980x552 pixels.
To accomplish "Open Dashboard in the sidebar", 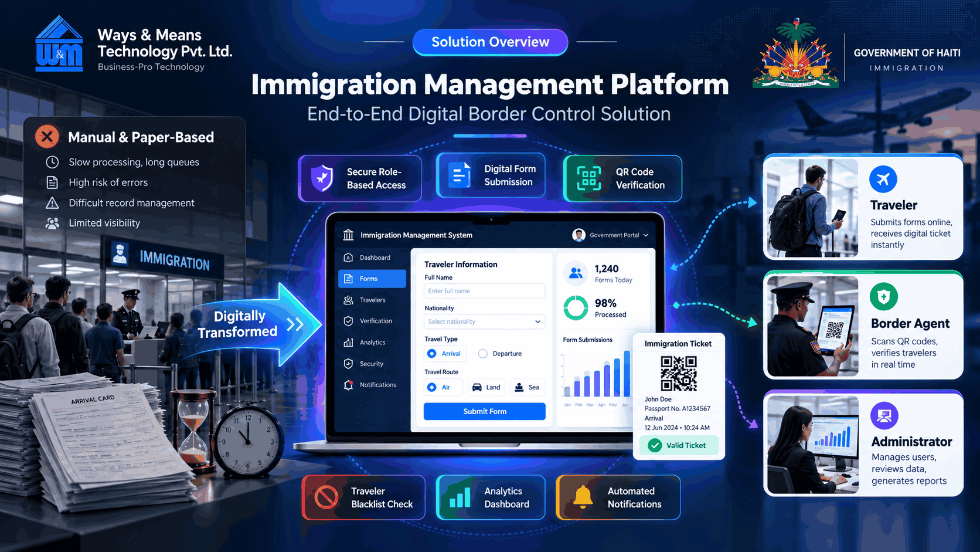I will pyautogui.click(x=372, y=258).
